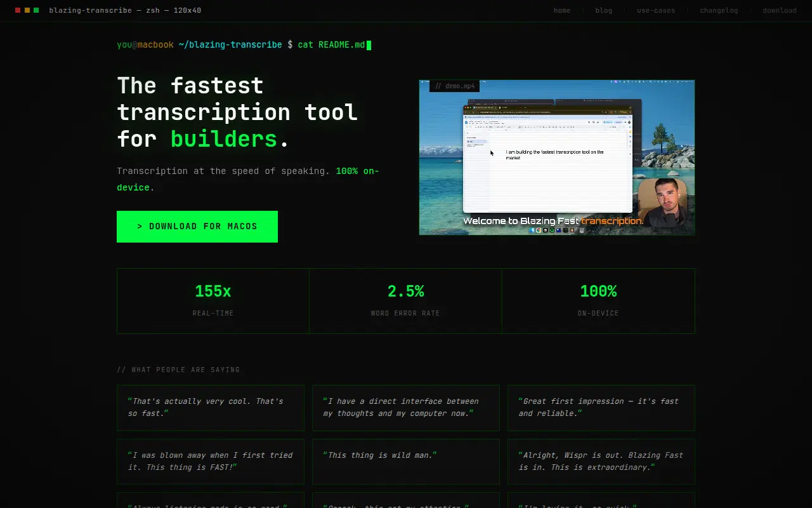Click the 'That's actually very cool' testimonial
Viewport: 812px width, 508px height.
(x=211, y=408)
